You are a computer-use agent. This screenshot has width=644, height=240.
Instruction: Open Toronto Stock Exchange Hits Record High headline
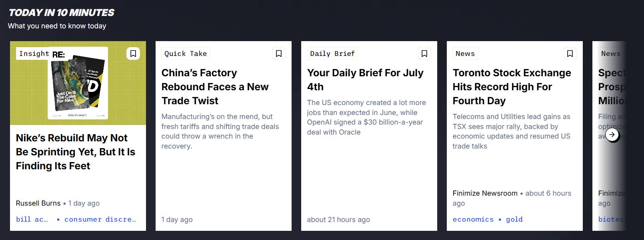coord(512,87)
